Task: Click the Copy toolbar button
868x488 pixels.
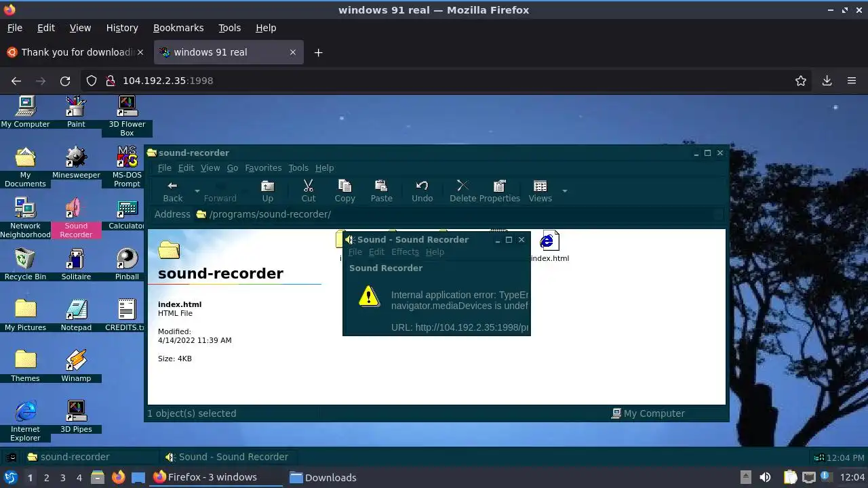Action: coord(344,191)
